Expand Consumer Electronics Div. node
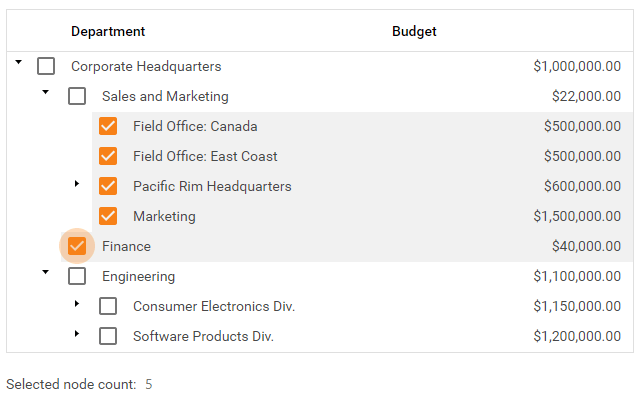 point(77,304)
